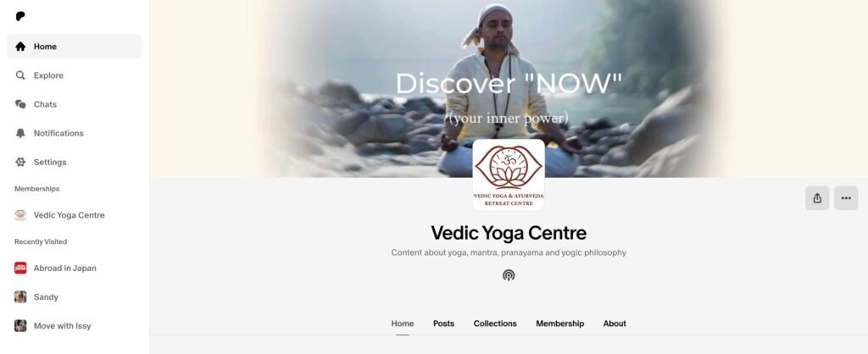Switch to the Membership tab
Image resolution: width=868 pixels, height=354 pixels.
[559, 324]
